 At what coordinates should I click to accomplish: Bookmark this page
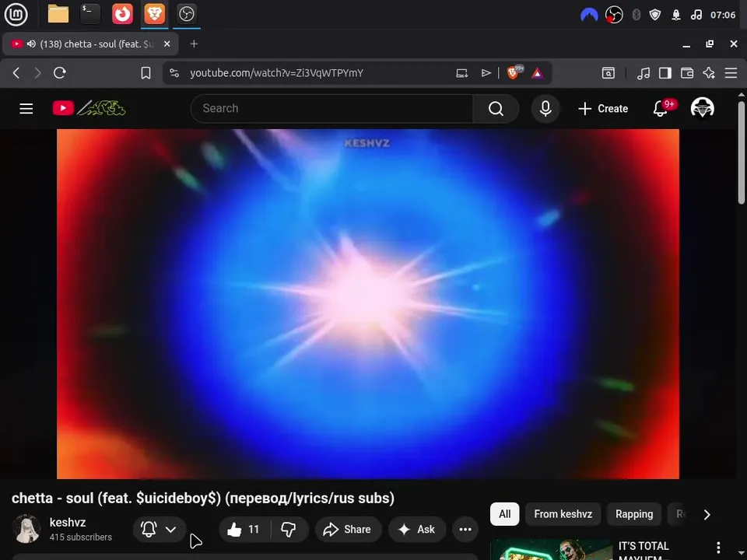[x=146, y=73]
